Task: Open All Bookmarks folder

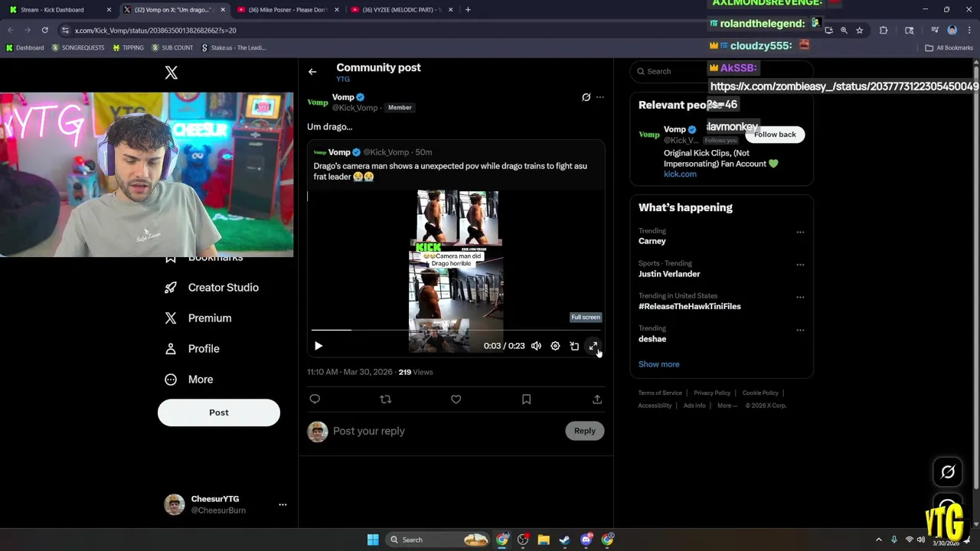Action: (x=949, y=47)
